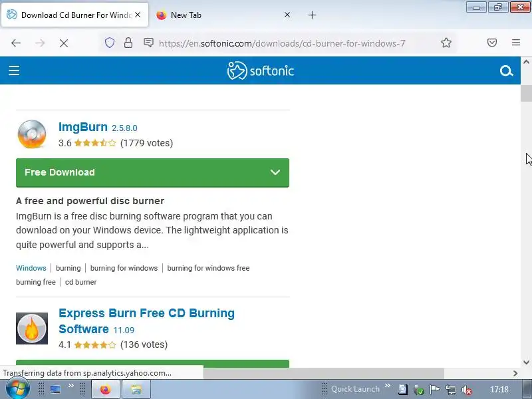Image resolution: width=532 pixels, height=399 pixels.
Task: Click 'burning for windows' tag
Action: click(x=124, y=268)
